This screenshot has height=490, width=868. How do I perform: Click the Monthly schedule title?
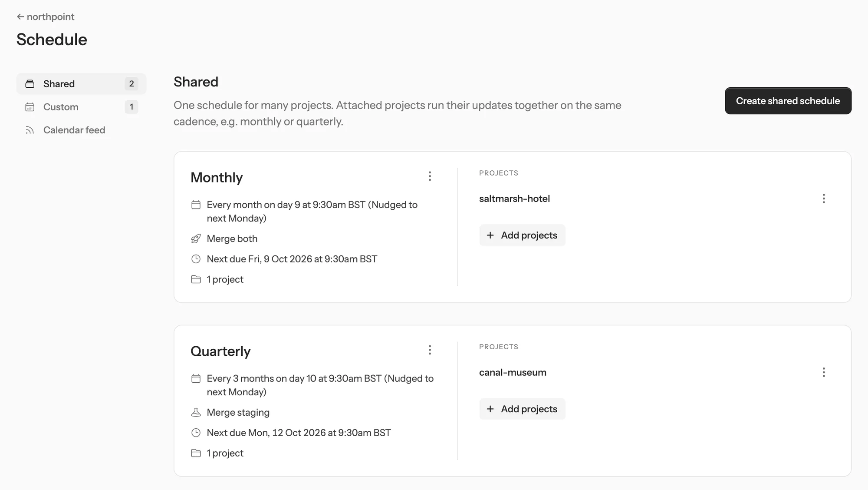pos(217,177)
